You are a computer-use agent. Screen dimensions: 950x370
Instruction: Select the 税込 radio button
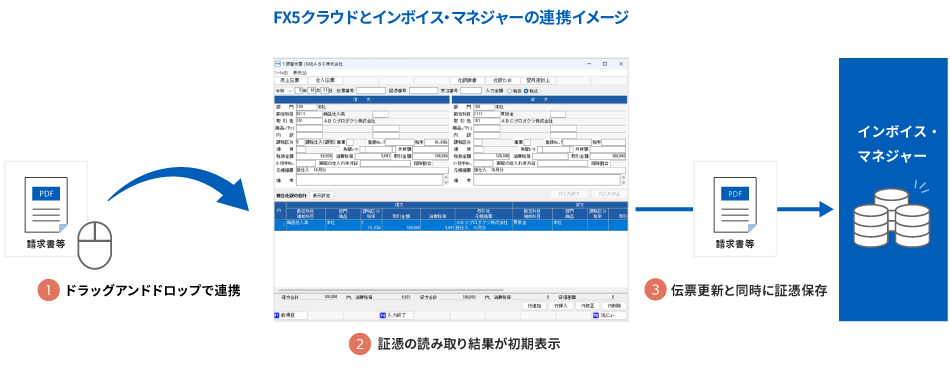(526, 91)
